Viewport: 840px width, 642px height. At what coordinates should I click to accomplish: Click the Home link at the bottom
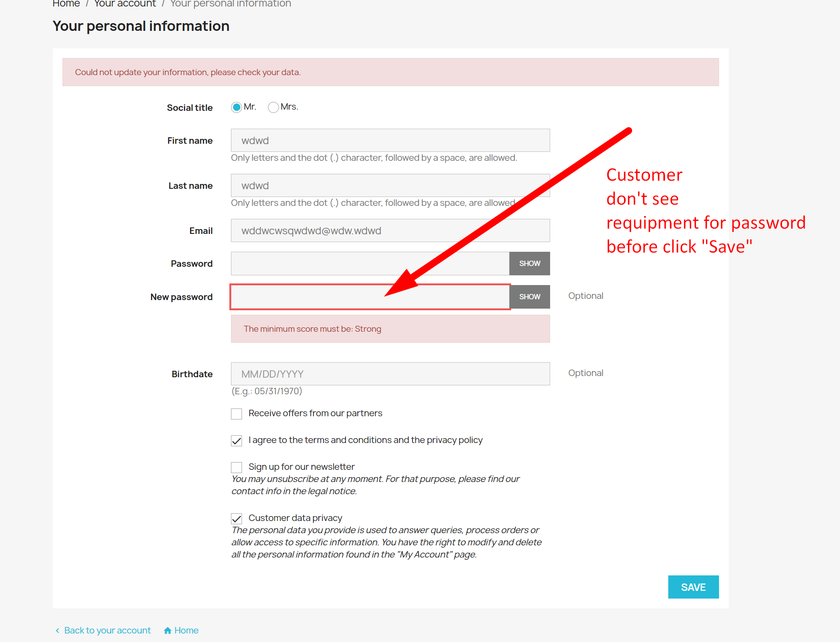[x=187, y=630]
